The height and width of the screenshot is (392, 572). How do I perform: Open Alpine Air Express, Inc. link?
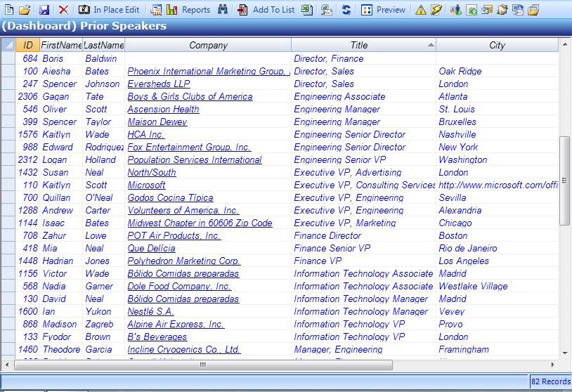[176, 324]
